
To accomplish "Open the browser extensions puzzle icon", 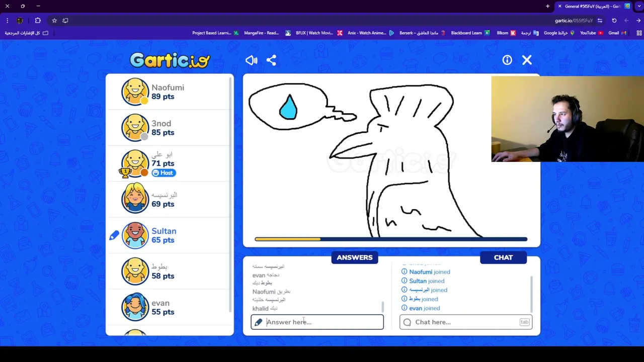I will click(38, 21).
